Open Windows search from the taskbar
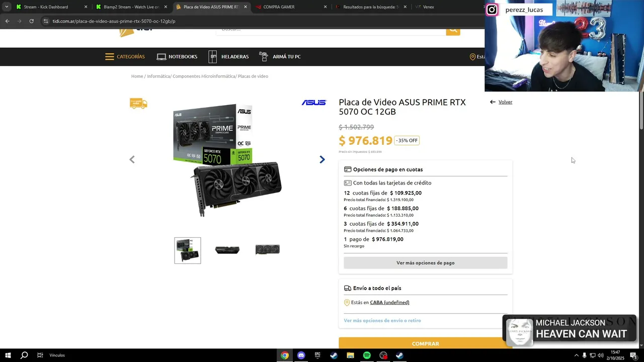The height and width of the screenshot is (362, 644). point(24,355)
